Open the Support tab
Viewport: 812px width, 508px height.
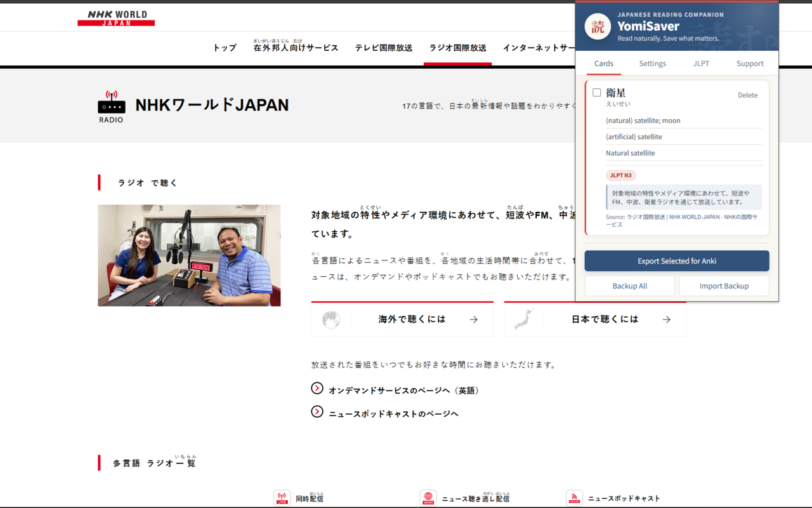tap(750, 63)
